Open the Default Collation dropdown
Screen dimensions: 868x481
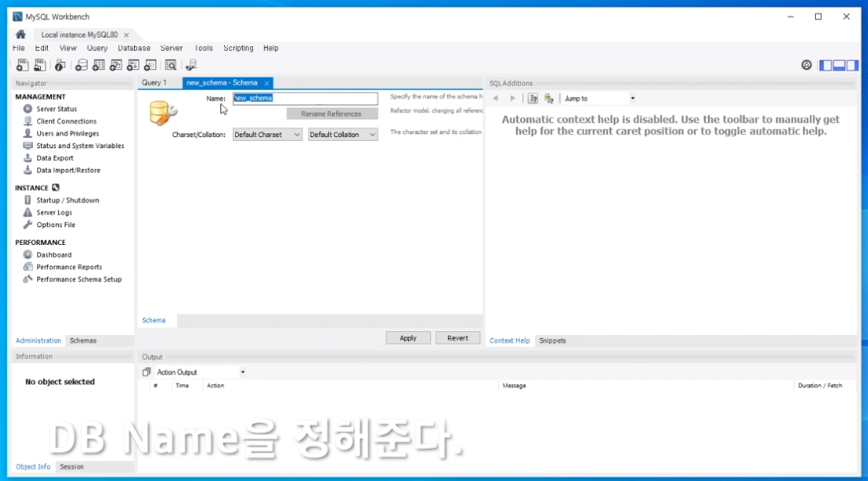click(x=342, y=135)
